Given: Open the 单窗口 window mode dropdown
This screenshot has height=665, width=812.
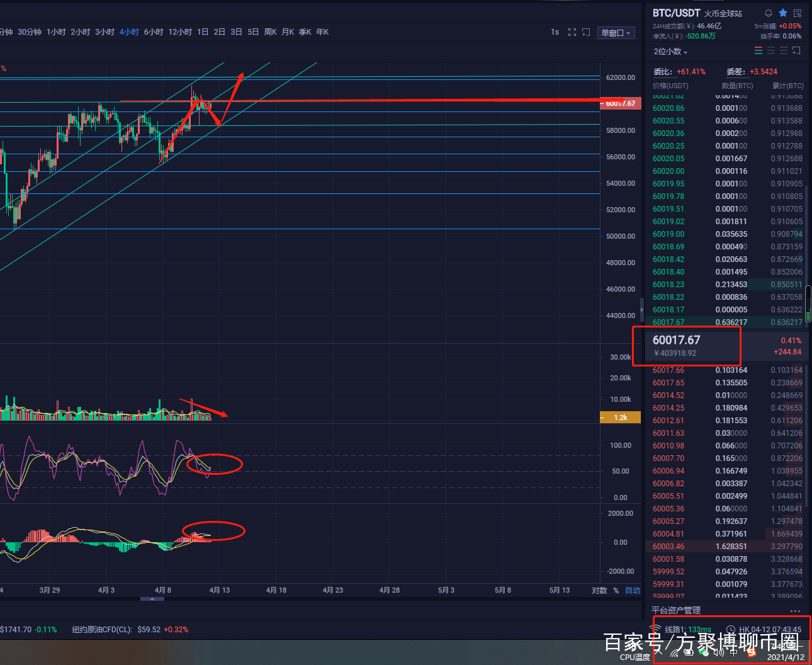Looking at the screenshot, I should point(616,33).
